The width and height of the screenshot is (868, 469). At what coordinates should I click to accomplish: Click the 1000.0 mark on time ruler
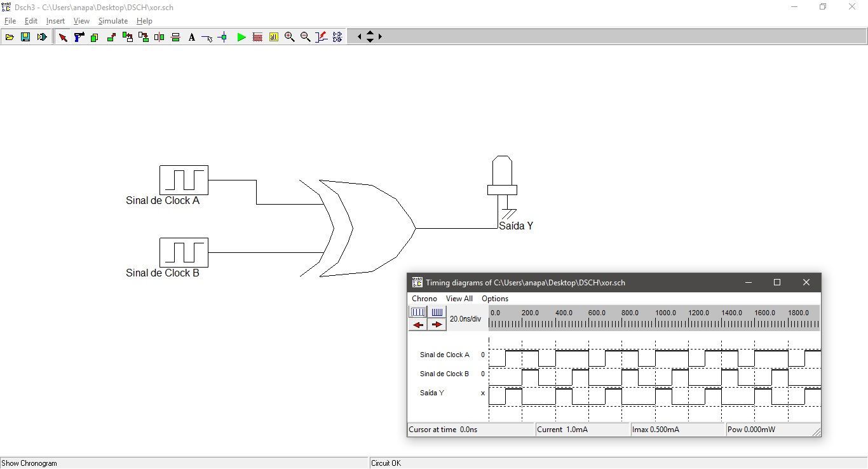point(665,313)
